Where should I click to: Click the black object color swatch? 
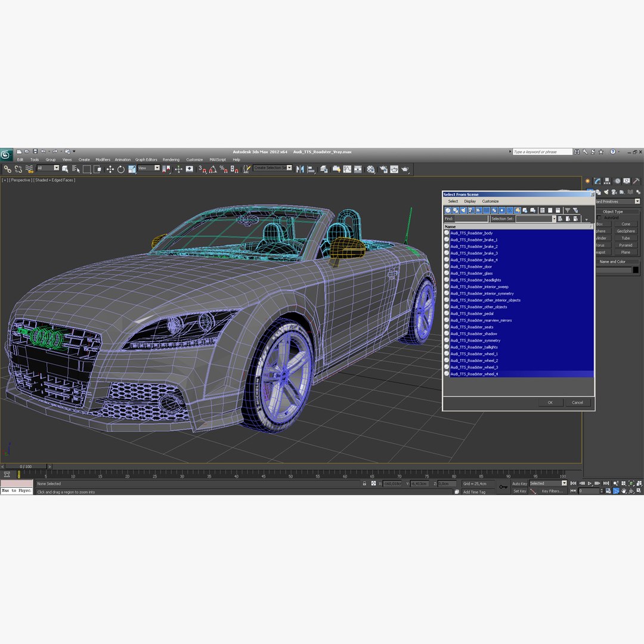(x=636, y=270)
